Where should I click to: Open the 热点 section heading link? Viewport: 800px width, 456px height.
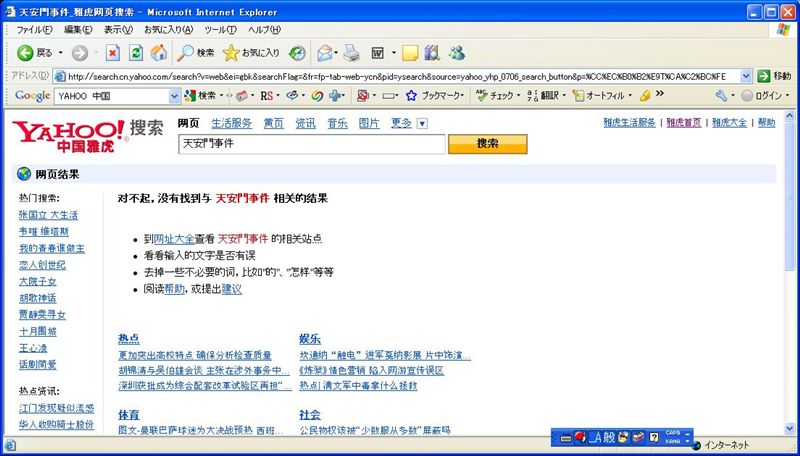click(x=129, y=339)
